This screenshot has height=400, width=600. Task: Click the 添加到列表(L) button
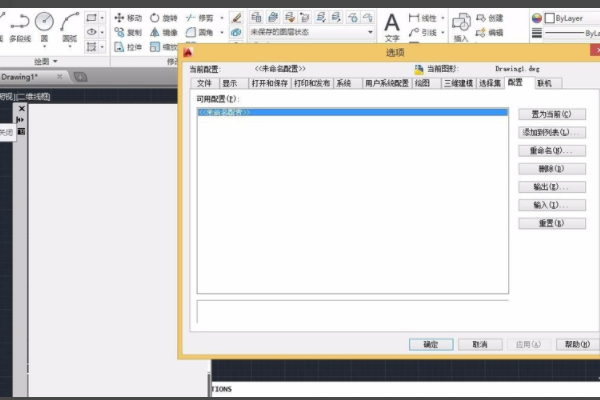[x=552, y=132]
